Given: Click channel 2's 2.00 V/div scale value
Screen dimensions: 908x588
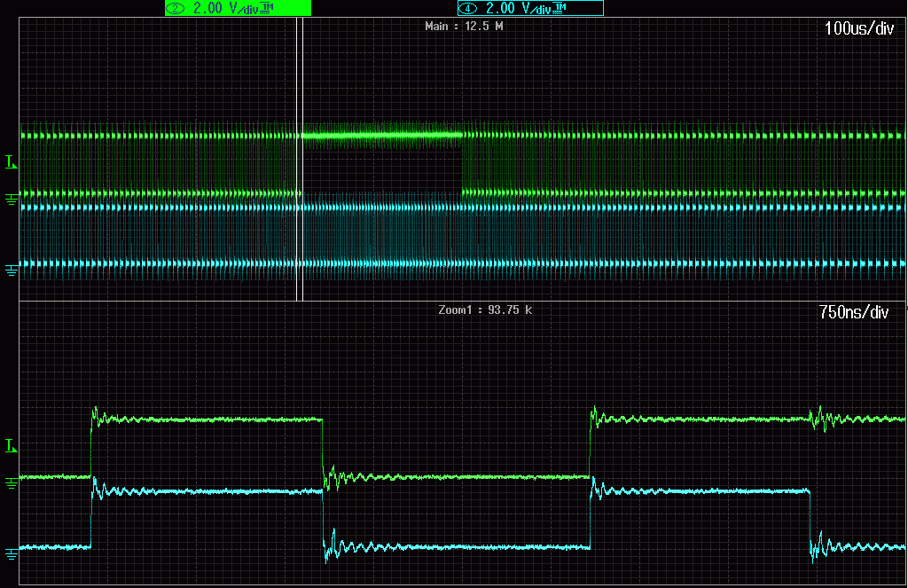Looking at the screenshot, I should tap(225, 8).
